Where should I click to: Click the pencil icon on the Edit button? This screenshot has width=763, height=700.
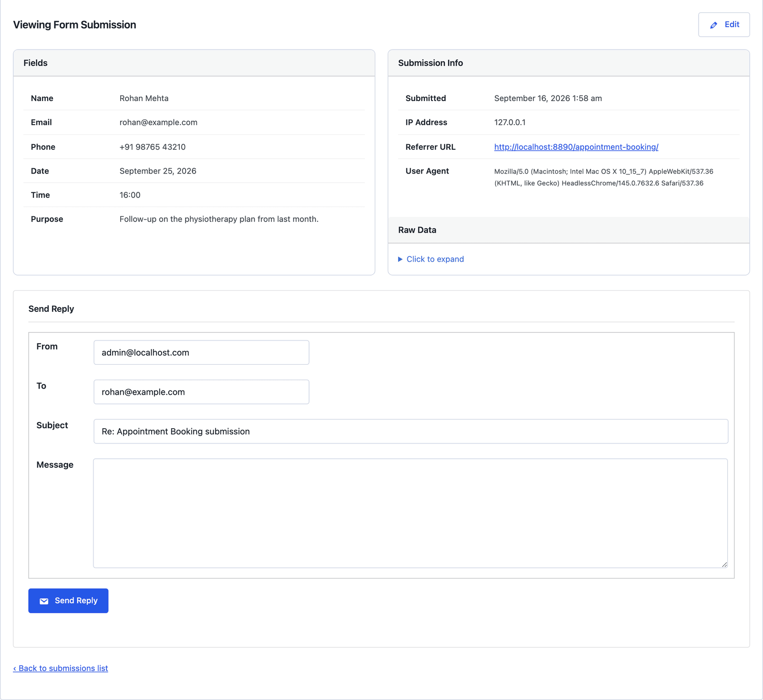713,25
